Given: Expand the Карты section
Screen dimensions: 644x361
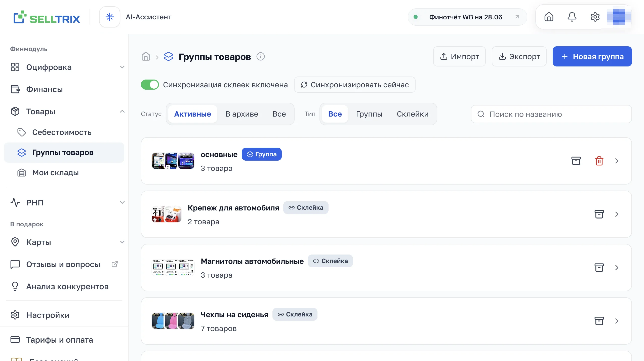Looking at the screenshot, I should (x=122, y=242).
